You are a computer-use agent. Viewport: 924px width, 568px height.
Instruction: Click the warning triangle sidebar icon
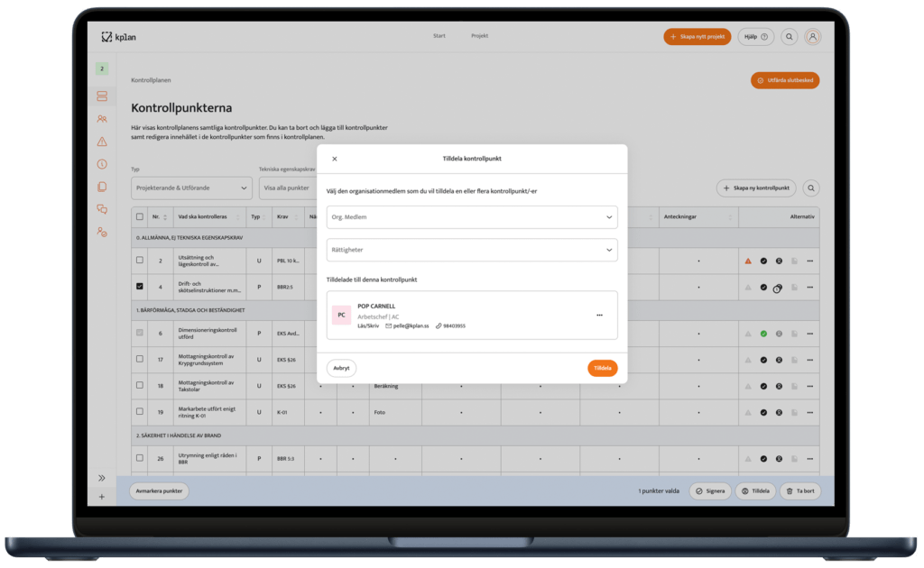(102, 142)
